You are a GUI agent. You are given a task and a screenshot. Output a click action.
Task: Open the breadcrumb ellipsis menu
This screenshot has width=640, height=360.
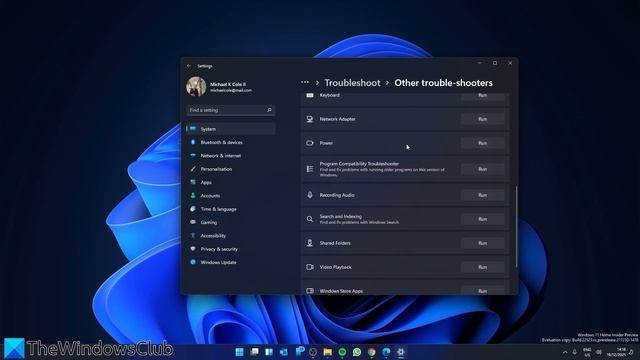pos(305,82)
